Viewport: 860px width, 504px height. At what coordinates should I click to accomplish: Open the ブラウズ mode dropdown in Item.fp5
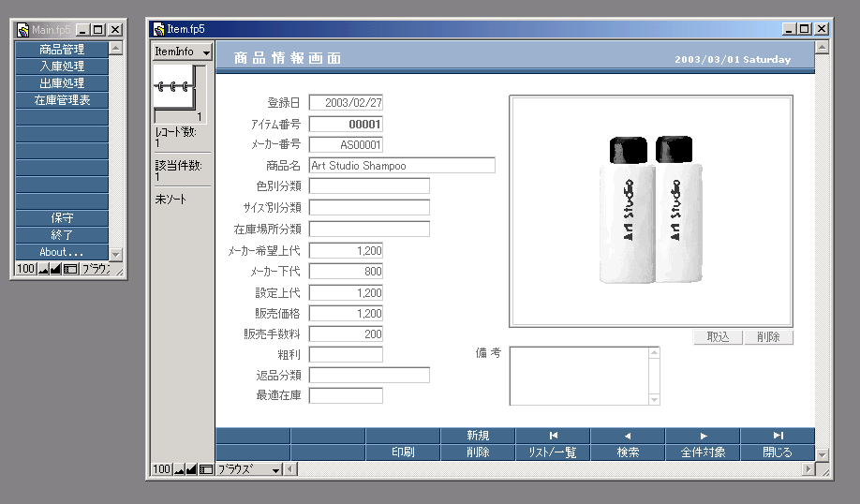249,469
